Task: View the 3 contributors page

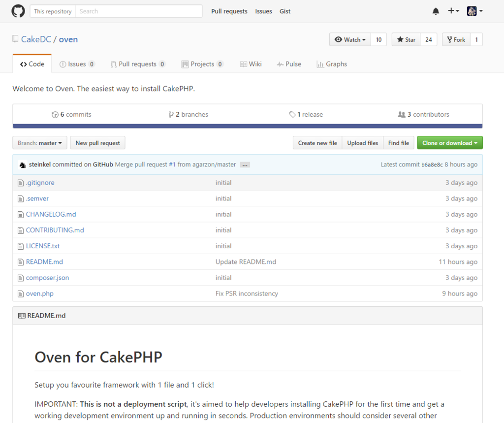Action: (x=424, y=115)
